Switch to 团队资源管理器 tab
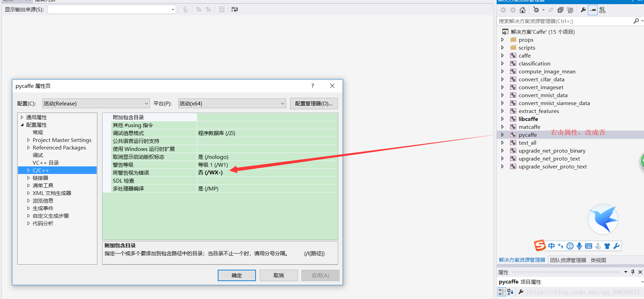Image resolution: width=644 pixels, height=299 pixels. (x=568, y=260)
